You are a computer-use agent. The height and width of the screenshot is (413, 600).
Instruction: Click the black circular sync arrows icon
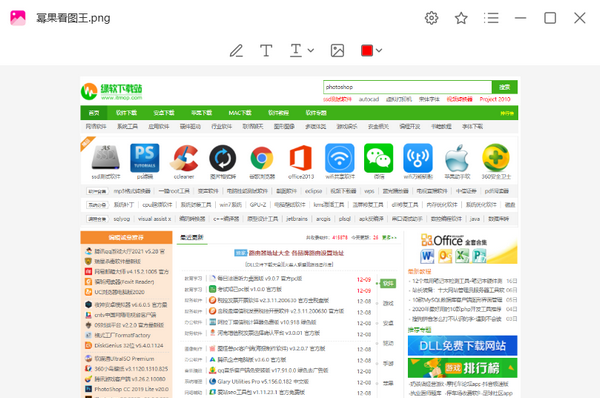pos(223,158)
